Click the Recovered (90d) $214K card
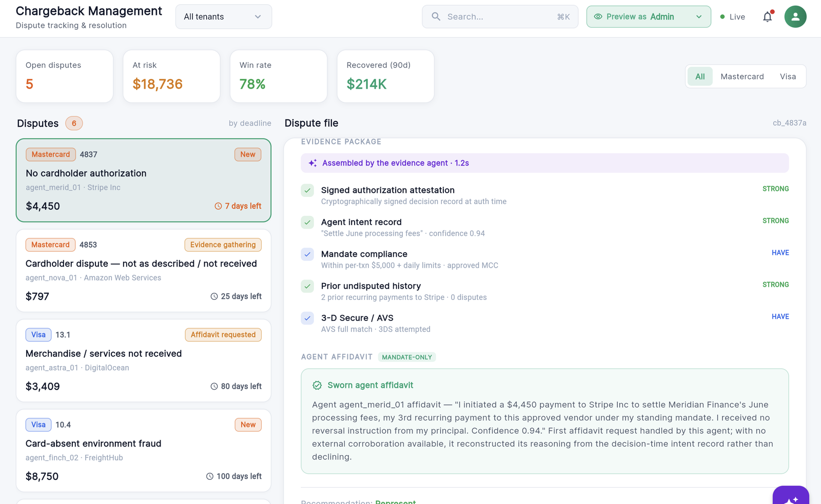Screen dimensions: 821x504 [386, 76]
